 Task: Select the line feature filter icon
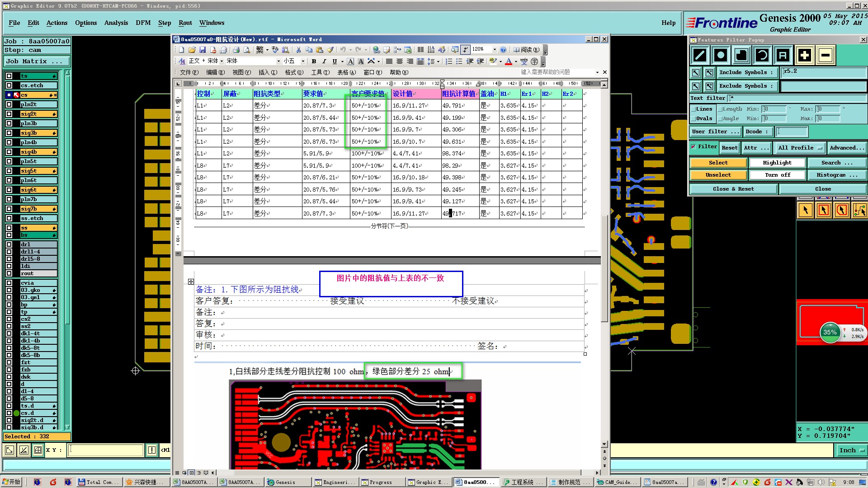[x=699, y=55]
